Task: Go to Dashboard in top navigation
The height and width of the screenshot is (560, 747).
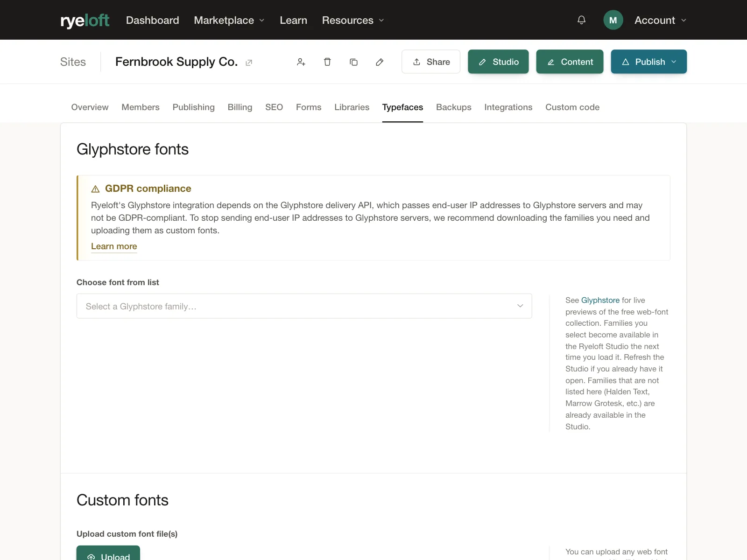Action: coord(153,20)
